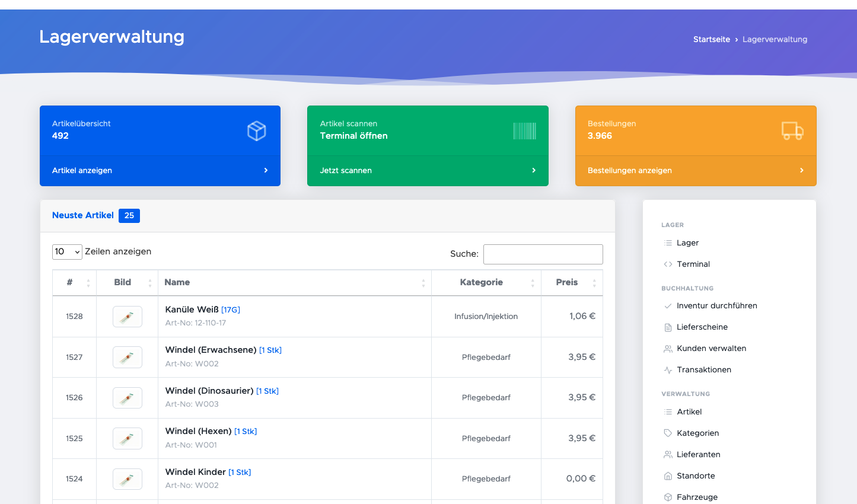Open thumbnail image of Kanüle Weiß

(x=127, y=317)
